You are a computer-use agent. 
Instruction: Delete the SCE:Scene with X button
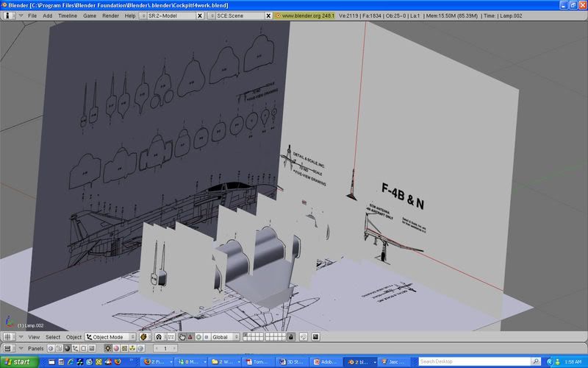[268, 15]
